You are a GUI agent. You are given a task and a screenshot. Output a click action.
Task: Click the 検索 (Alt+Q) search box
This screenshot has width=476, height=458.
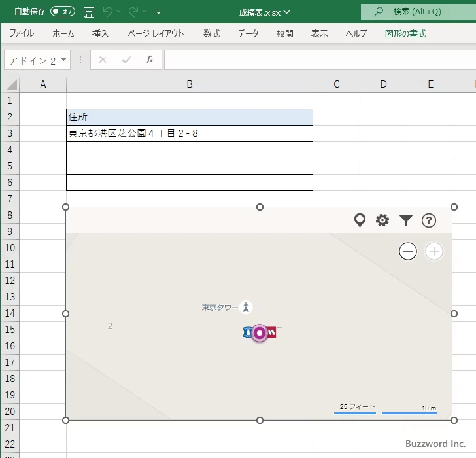(418, 12)
